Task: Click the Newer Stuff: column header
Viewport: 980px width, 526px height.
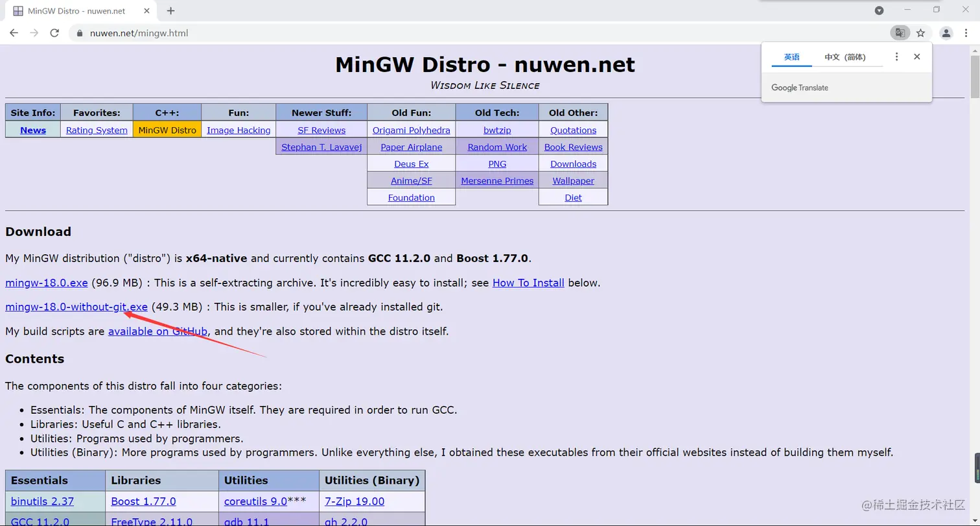Action: coord(321,112)
